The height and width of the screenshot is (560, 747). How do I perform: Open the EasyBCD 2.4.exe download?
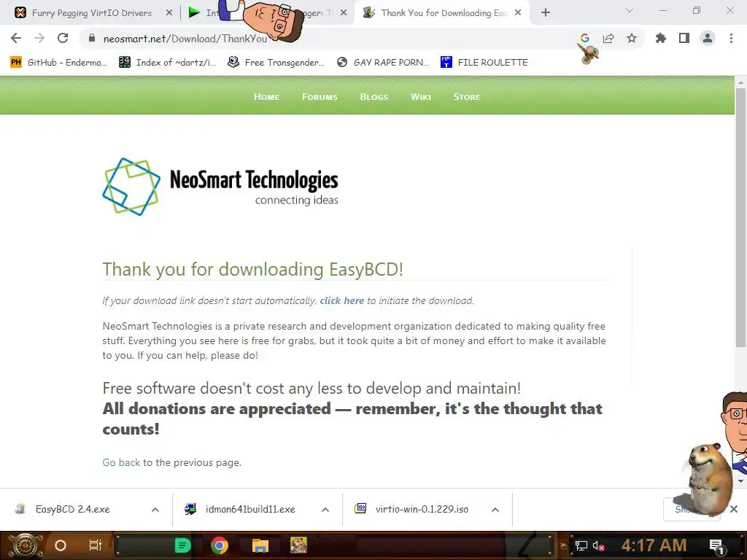coord(71,509)
